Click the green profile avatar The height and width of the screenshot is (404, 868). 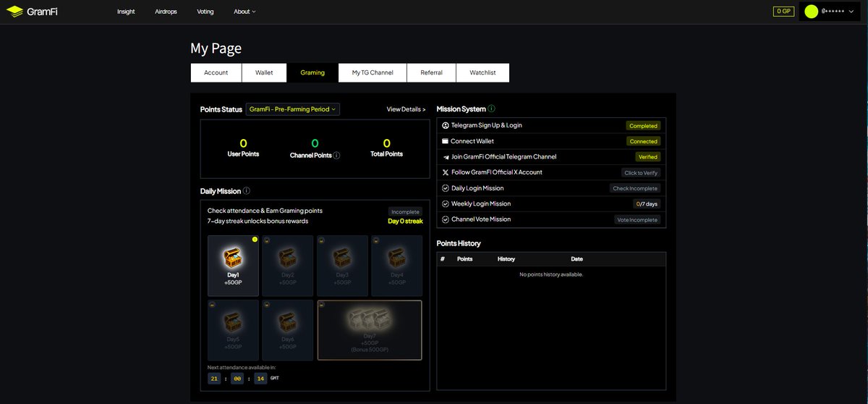coord(811,12)
